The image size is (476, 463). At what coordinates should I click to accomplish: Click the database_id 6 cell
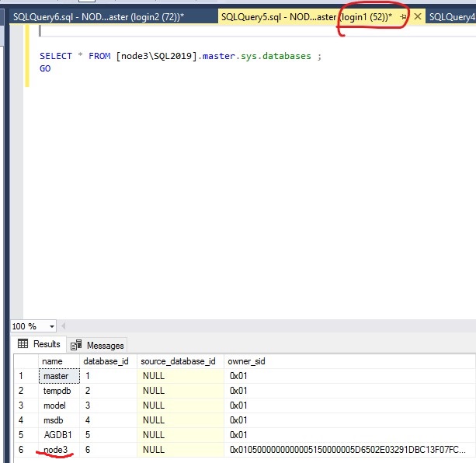click(x=108, y=450)
